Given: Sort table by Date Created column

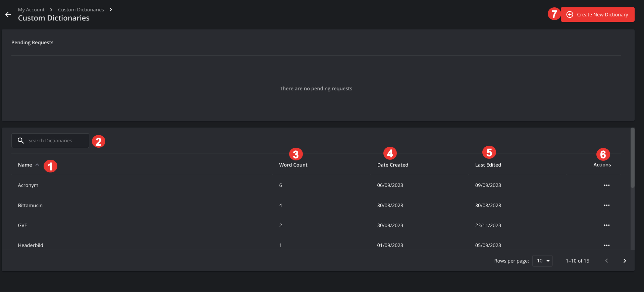Looking at the screenshot, I should coord(392,165).
